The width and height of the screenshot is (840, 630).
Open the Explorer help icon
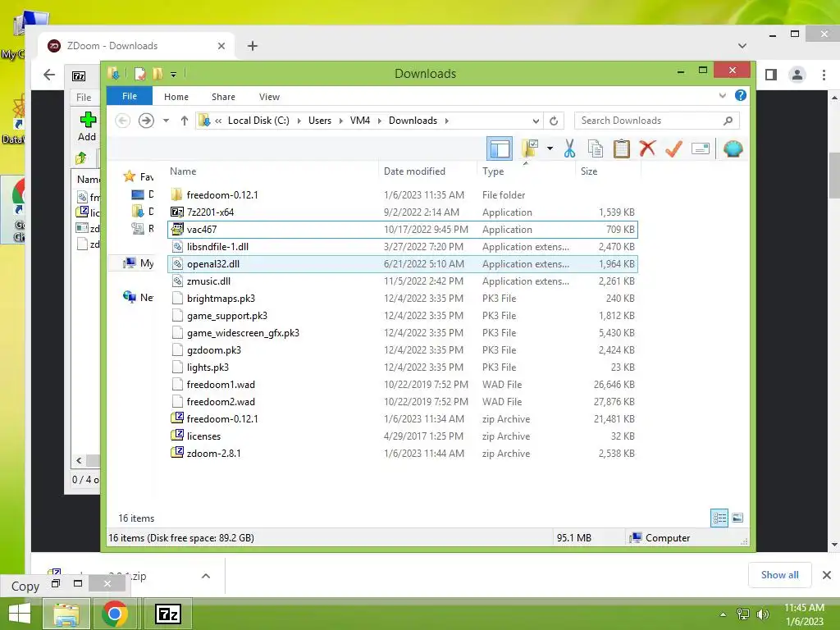click(741, 95)
